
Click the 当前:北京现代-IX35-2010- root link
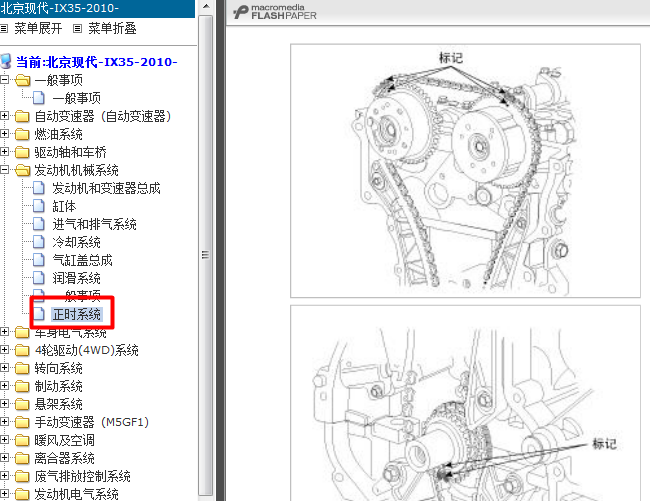tap(97, 62)
